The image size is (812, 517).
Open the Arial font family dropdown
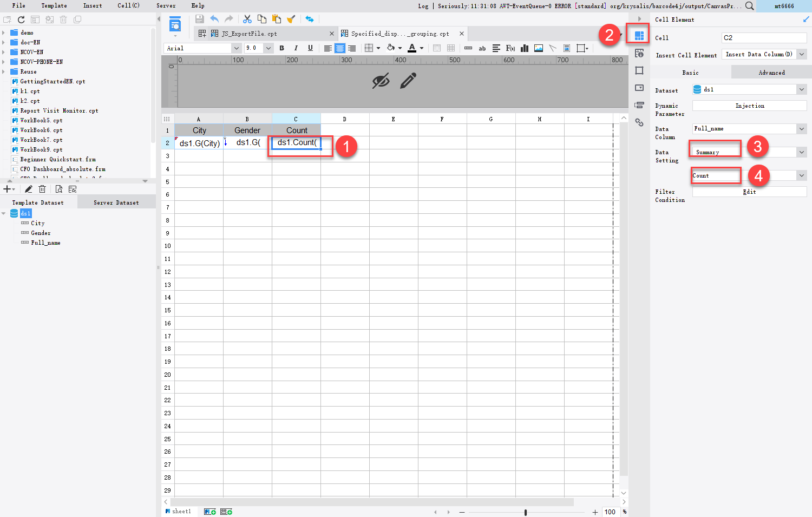(x=237, y=48)
